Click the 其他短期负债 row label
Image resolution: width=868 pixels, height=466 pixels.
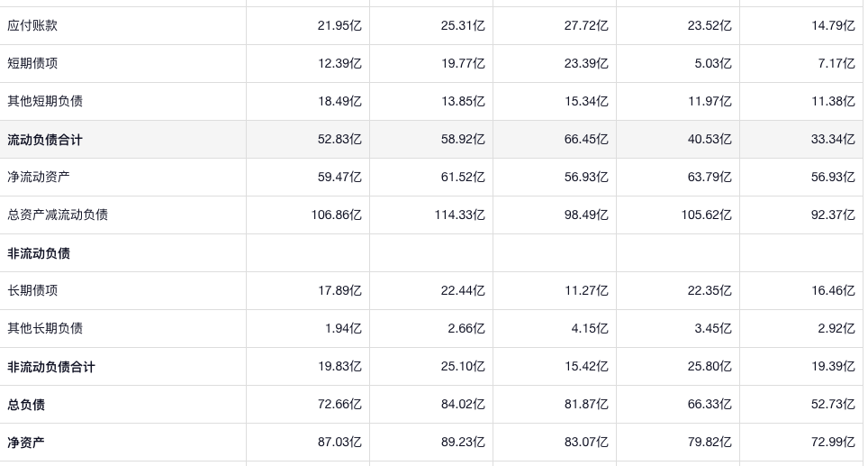click(x=45, y=101)
